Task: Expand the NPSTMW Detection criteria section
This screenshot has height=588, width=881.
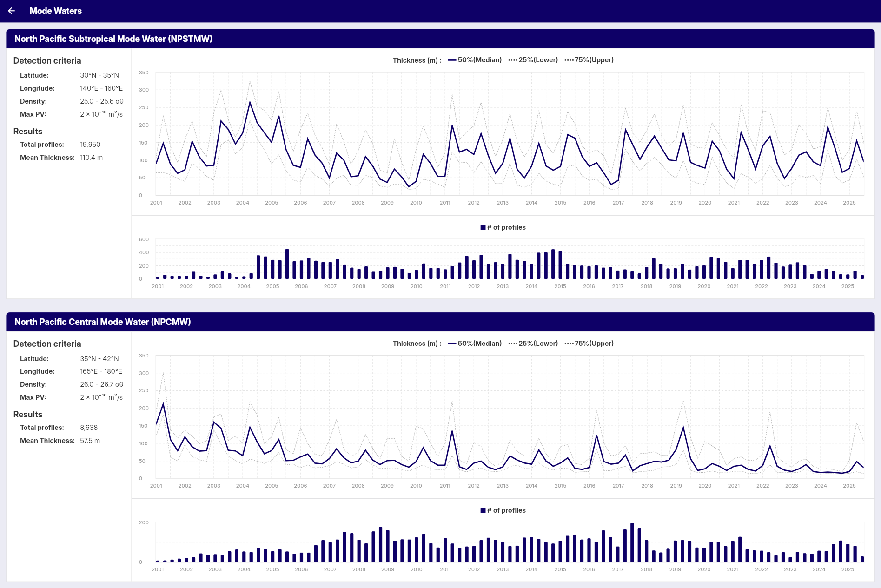Action: coord(47,60)
